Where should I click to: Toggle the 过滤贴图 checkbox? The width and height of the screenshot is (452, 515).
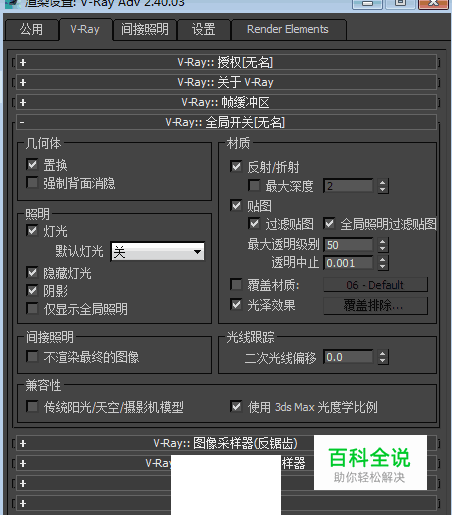(254, 223)
